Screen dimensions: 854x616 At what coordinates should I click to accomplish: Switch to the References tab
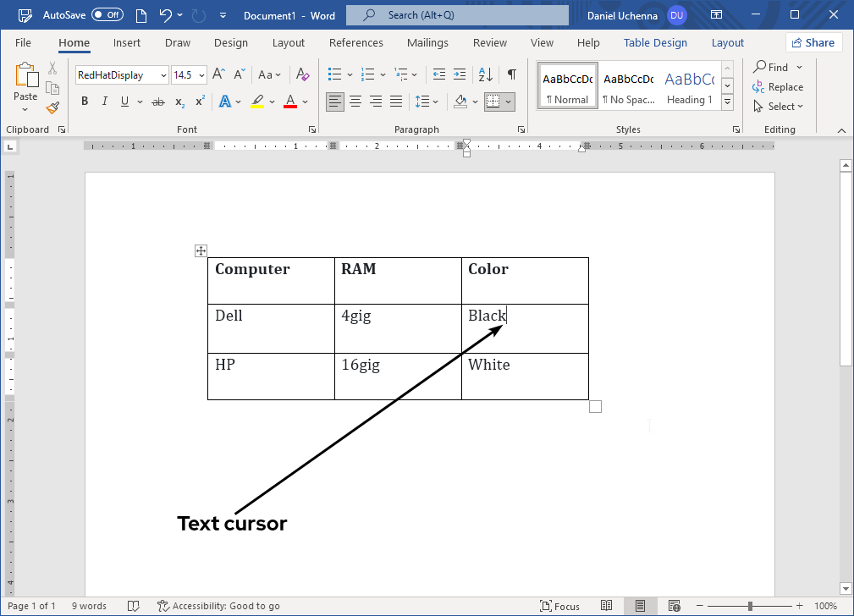(x=355, y=43)
